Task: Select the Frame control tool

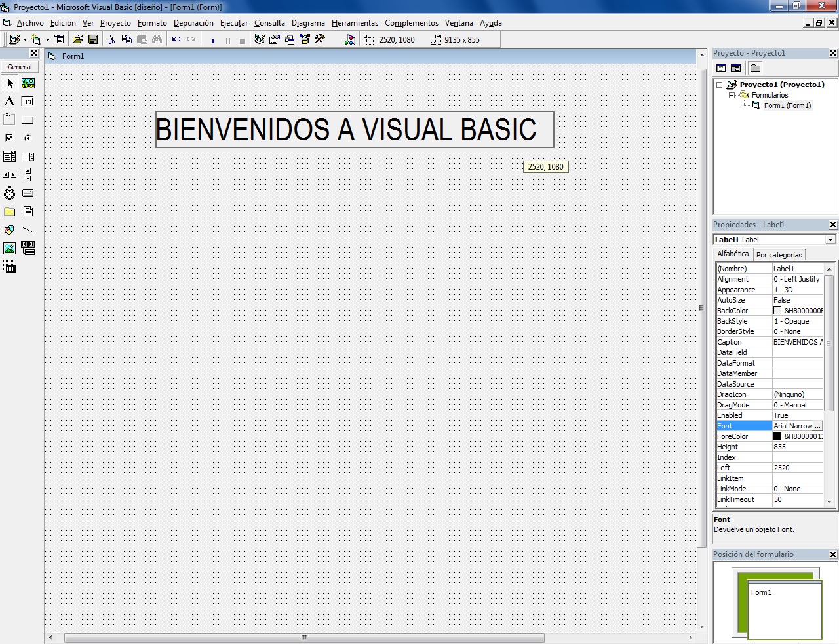Action: [10, 120]
